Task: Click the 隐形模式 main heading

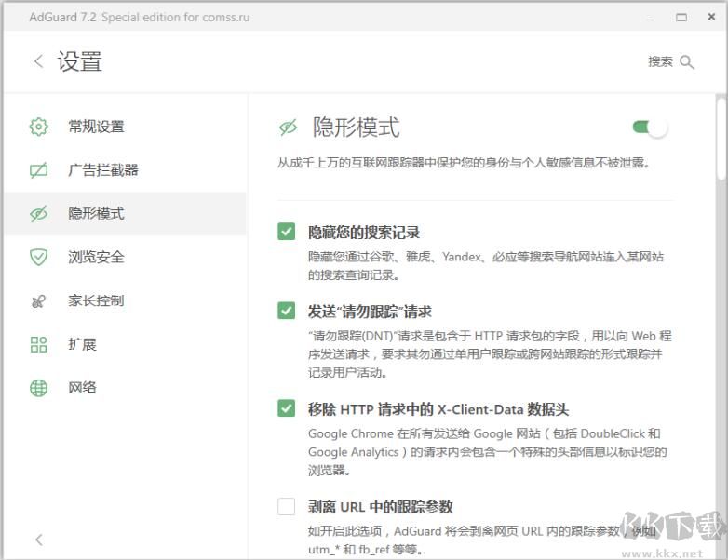Action: tap(357, 127)
